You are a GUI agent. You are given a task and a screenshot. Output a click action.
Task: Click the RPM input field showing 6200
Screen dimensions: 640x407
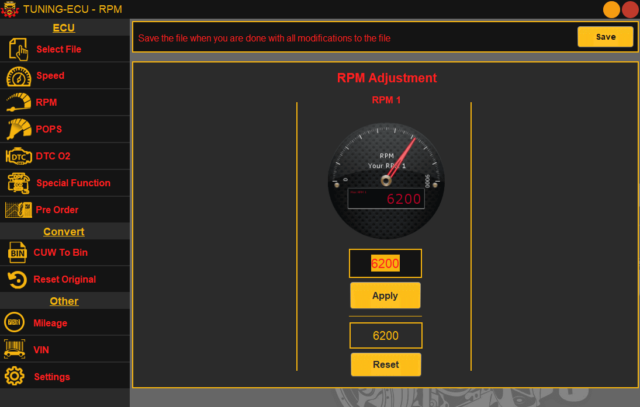[x=385, y=263]
